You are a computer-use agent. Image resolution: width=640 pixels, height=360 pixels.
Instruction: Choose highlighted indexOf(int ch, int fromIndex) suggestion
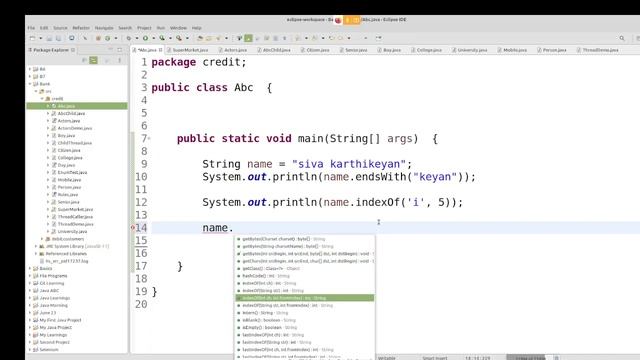[x=304, y=298]
